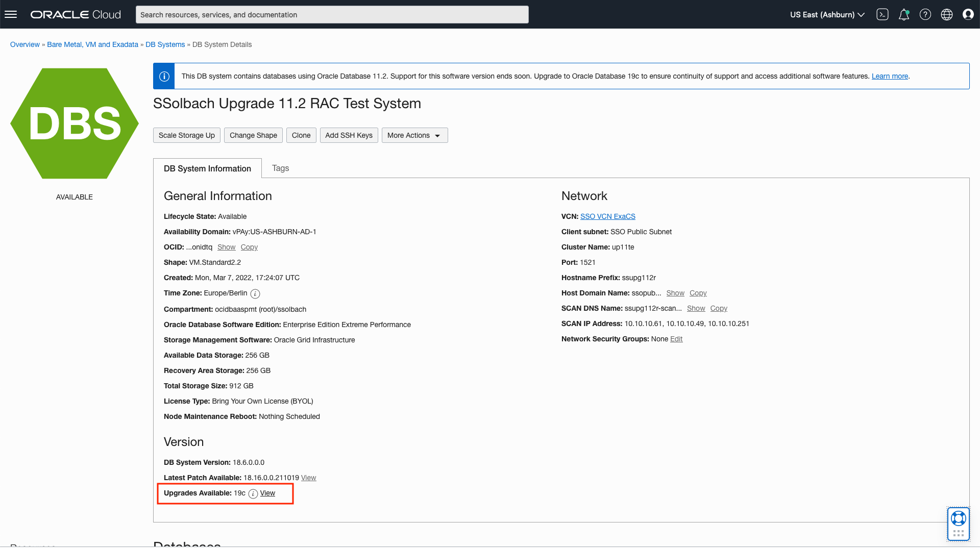980x548 pixels.
Task: Open the support lifebuoy help widget
Action: 958,519
